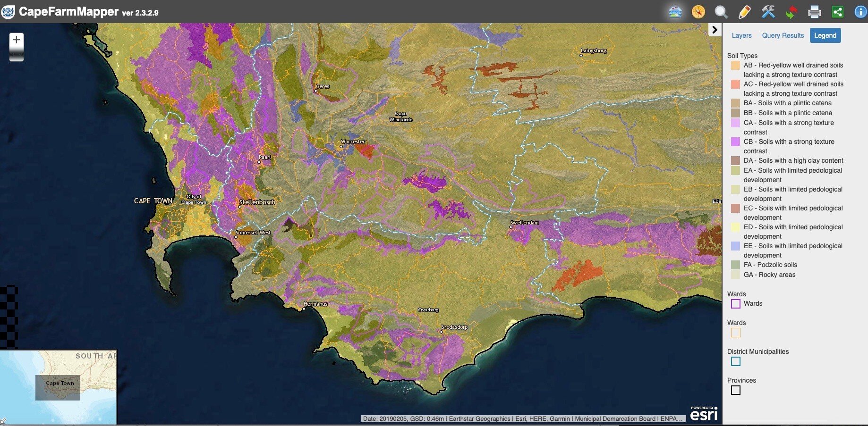Viewport: 868px width, 426px height.
Task: Switch to the Layers tab
Action: (741, 35)
